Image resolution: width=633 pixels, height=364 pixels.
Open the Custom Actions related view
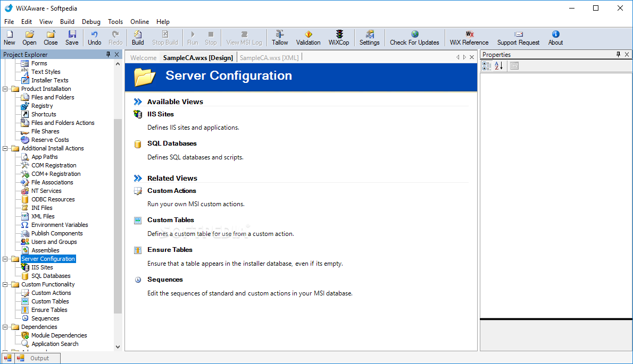(x=172, y=191)
